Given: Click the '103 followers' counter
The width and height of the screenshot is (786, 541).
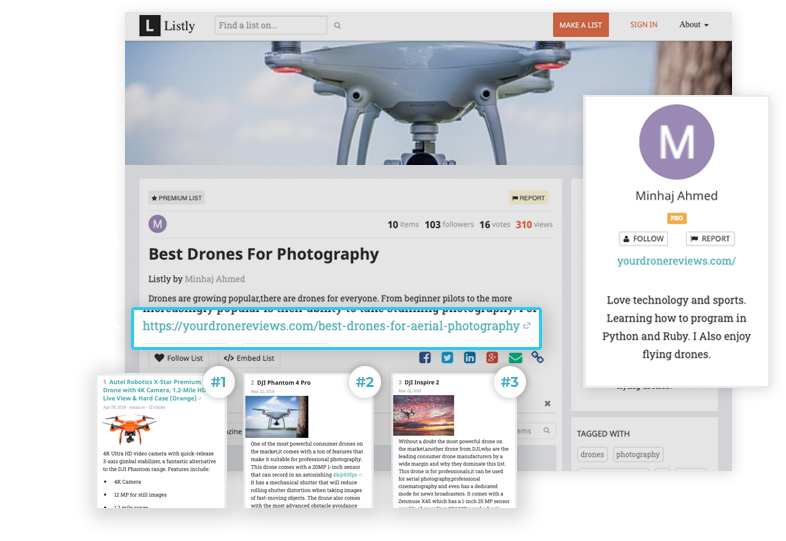Looking at the screenshot, I should 449,225.
